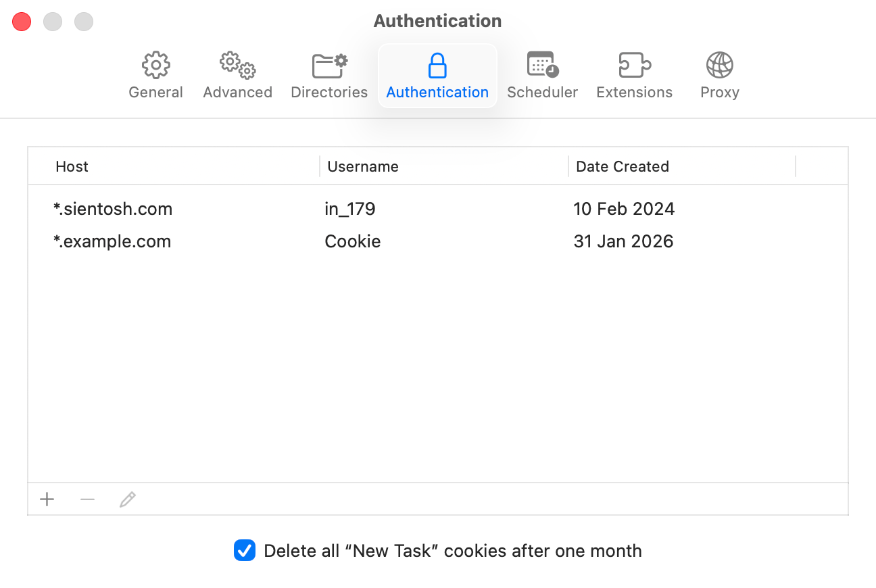Select the Authentication tab
The image size is (876, 588).
[437, 74]
